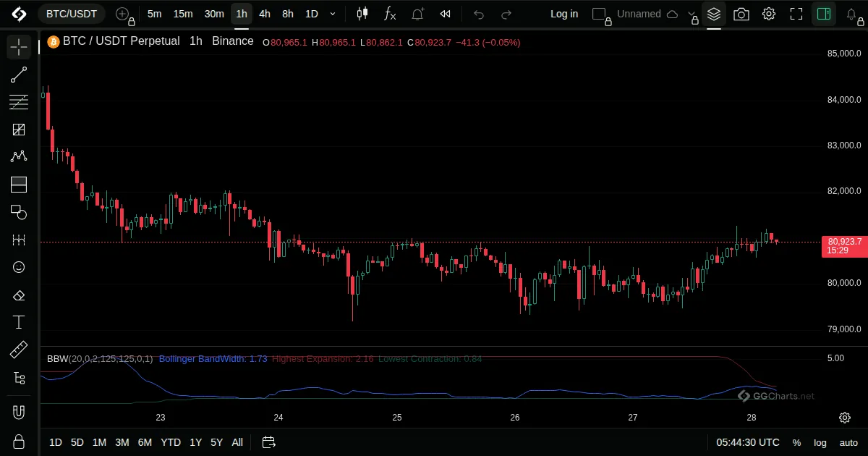Select the measurement range tool

pyautogui.click(x=19, y=240)
